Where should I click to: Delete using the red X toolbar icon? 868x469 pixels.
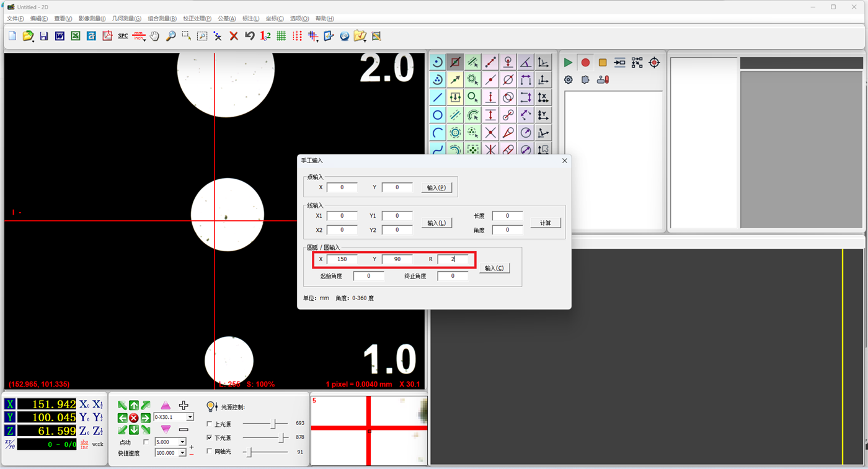click(x=234, y=36)
